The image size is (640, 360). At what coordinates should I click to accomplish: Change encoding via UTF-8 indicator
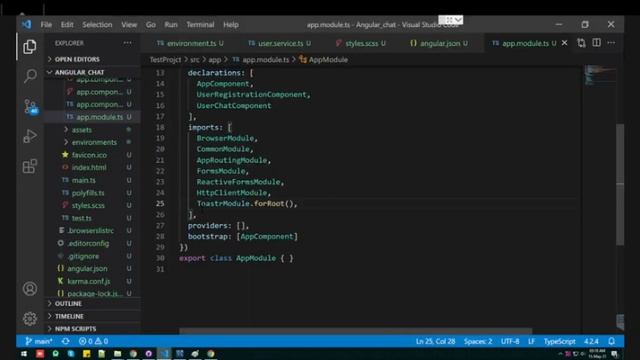(510, 341)
